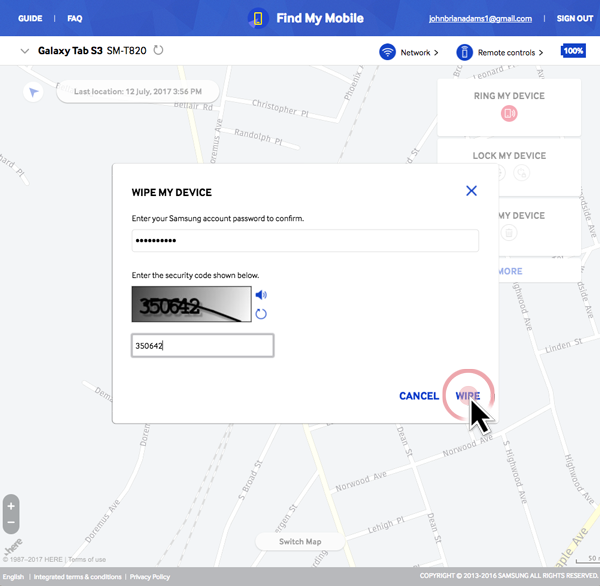Viewport: 600px width, 586px height.
Task: Click the 100% battery indicator
Action: pos(573,51)
